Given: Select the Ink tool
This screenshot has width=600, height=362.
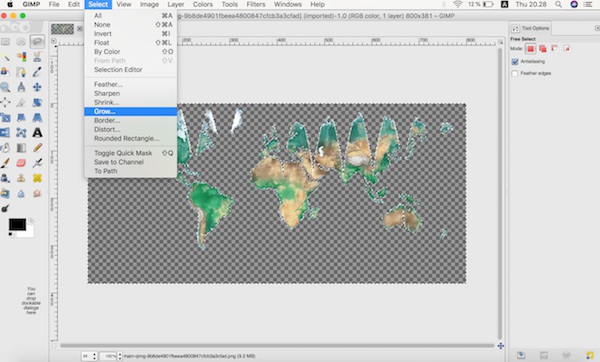Looking at the screenshot, I should click(x=5, y=178).
